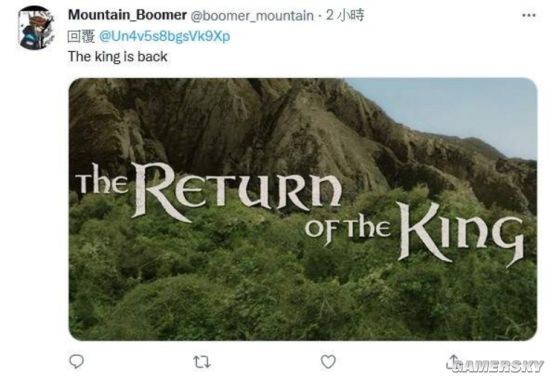Click the GAMERSKY watermark logo
550x378 pixels.
coord(497,366)
